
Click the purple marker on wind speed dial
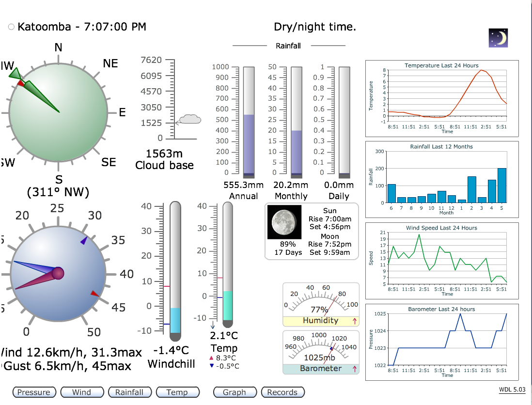pos(84,240)
